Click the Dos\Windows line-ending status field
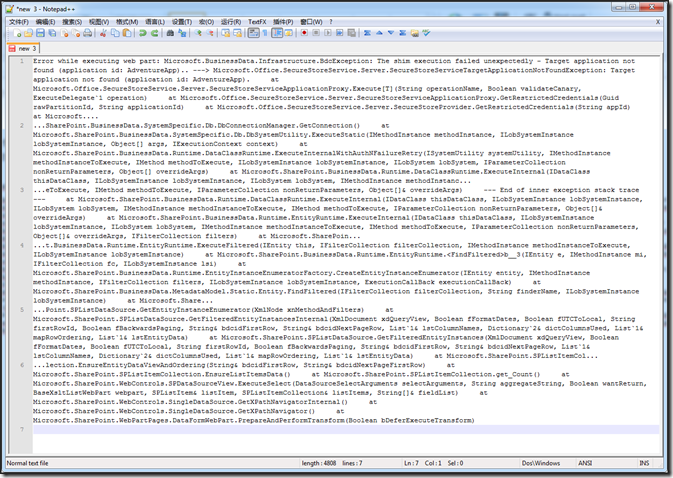 pyautogui.click(x=541, y=463)
